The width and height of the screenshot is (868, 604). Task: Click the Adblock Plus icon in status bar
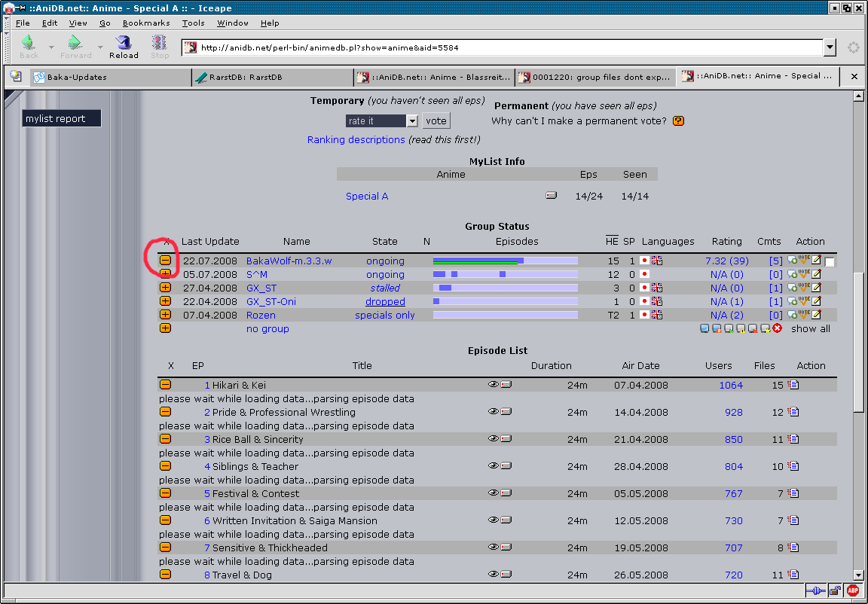pos(852,591)
